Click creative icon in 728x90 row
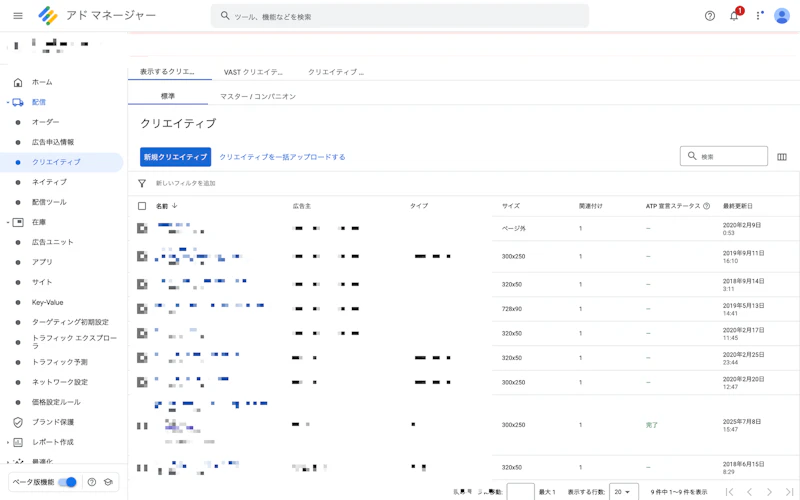800x500 pixels. coord(142,309)
